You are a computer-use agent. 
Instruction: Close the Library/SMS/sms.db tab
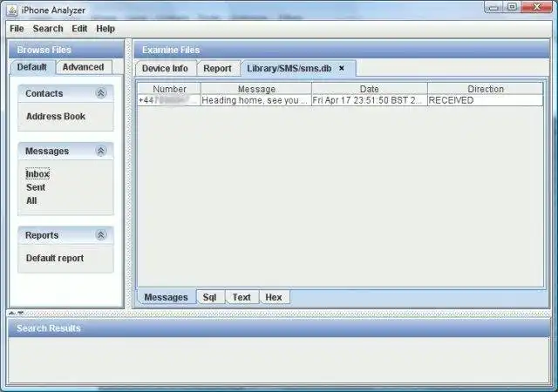click(342, 68)
